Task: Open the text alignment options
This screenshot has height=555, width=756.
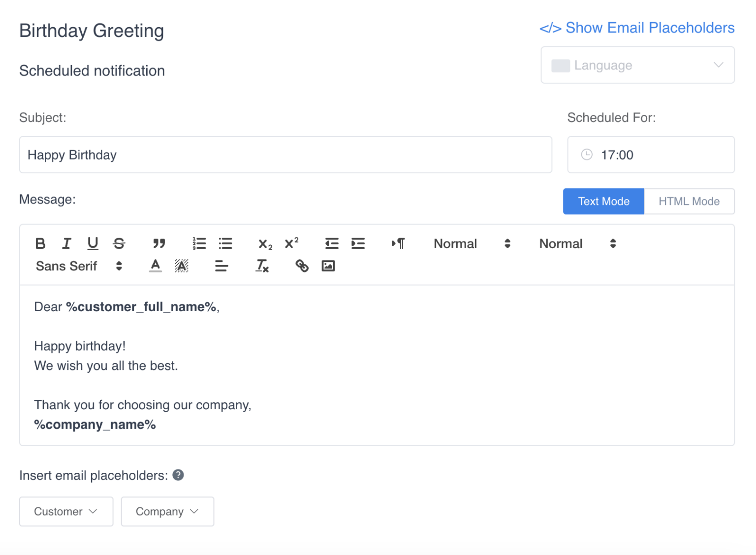Action: (221, 266)
